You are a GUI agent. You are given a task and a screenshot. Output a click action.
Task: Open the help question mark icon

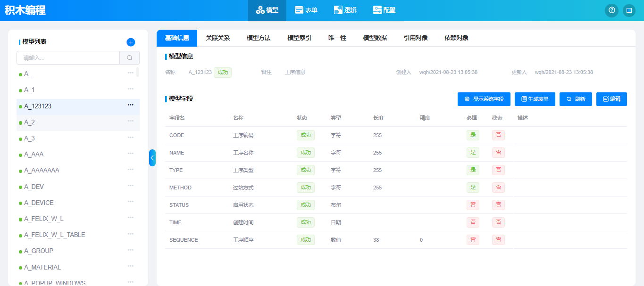point(611,10)
